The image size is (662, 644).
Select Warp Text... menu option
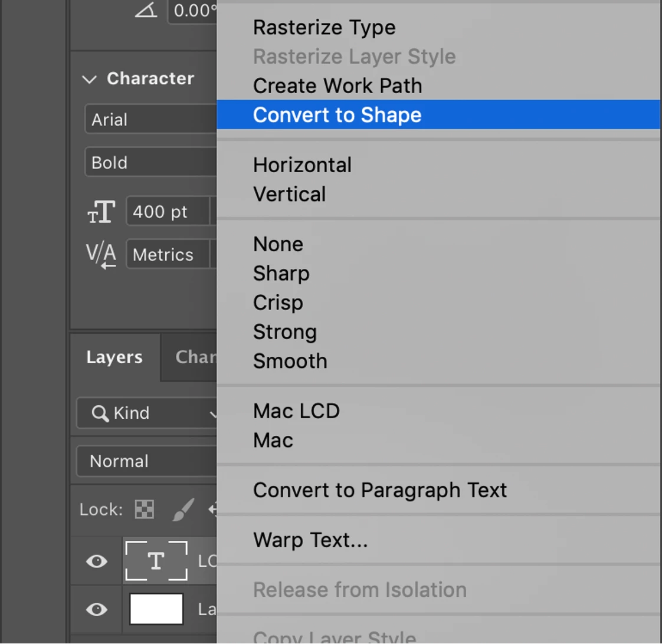point(310,540)
